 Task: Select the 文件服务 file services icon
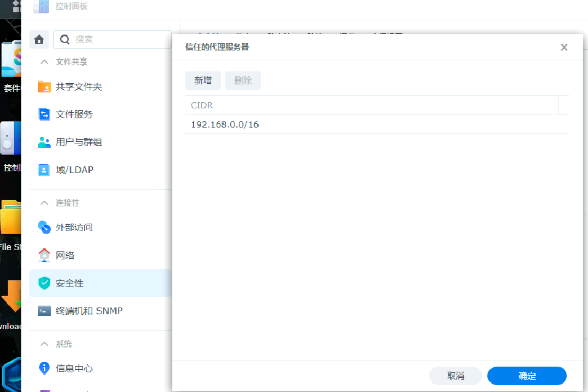pos(44,114)
